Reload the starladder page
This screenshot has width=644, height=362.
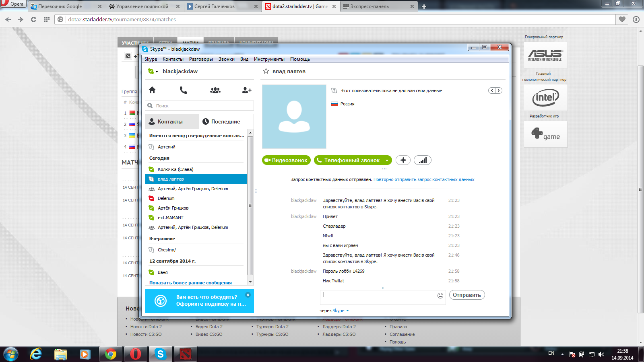click(x=33, y=19)
